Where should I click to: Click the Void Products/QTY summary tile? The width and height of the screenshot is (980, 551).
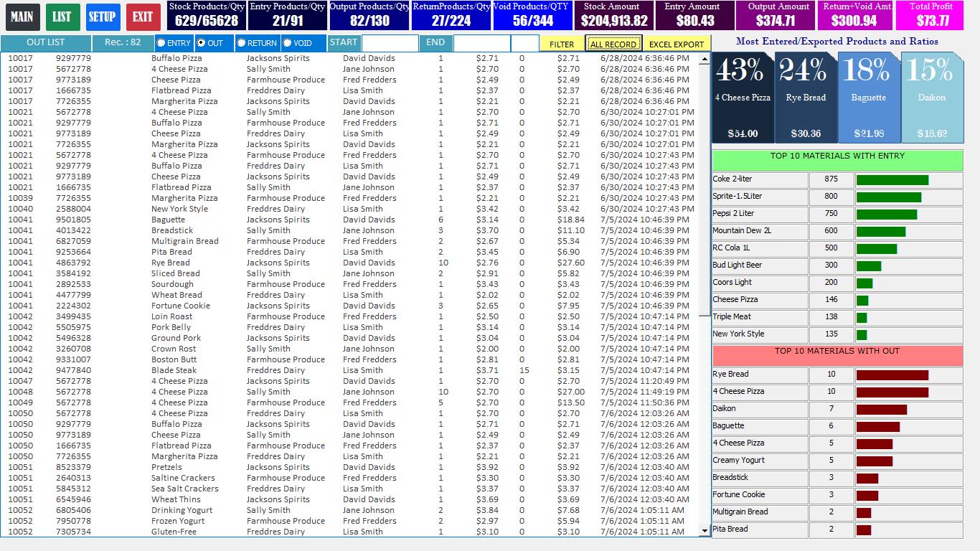pos(533,16)
